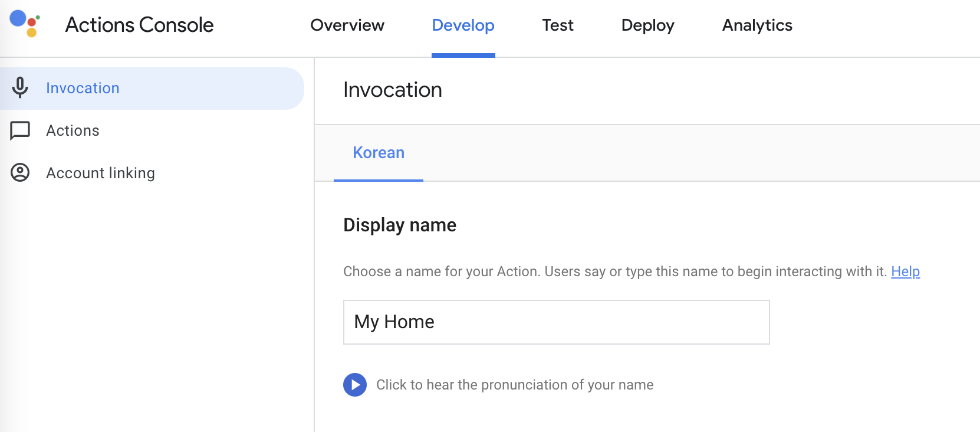980x432 pixels.
Task: Click the Display name section heading
Action: point(400,225)
